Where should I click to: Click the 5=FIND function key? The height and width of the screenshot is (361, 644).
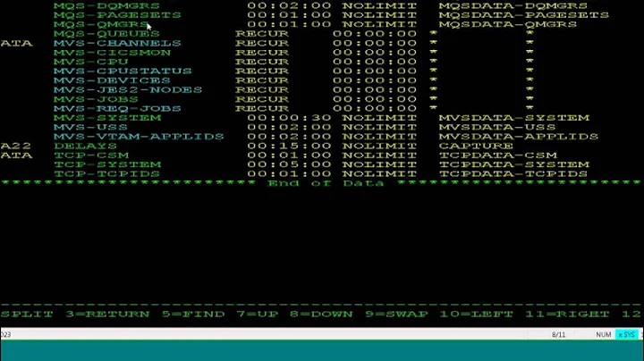click(193, 315)
